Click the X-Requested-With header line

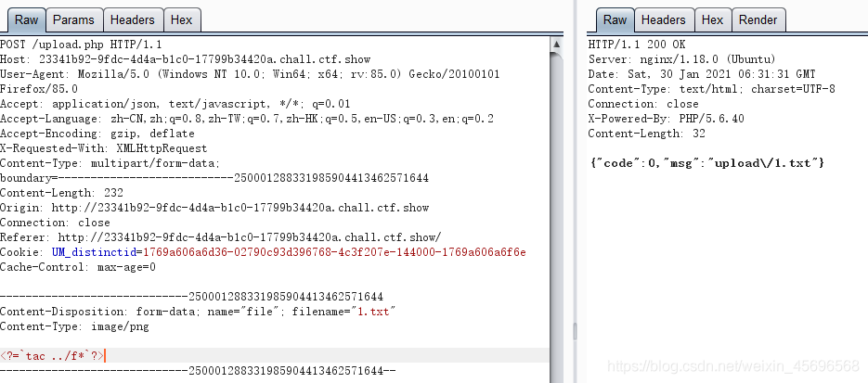[x=104, y=148]
